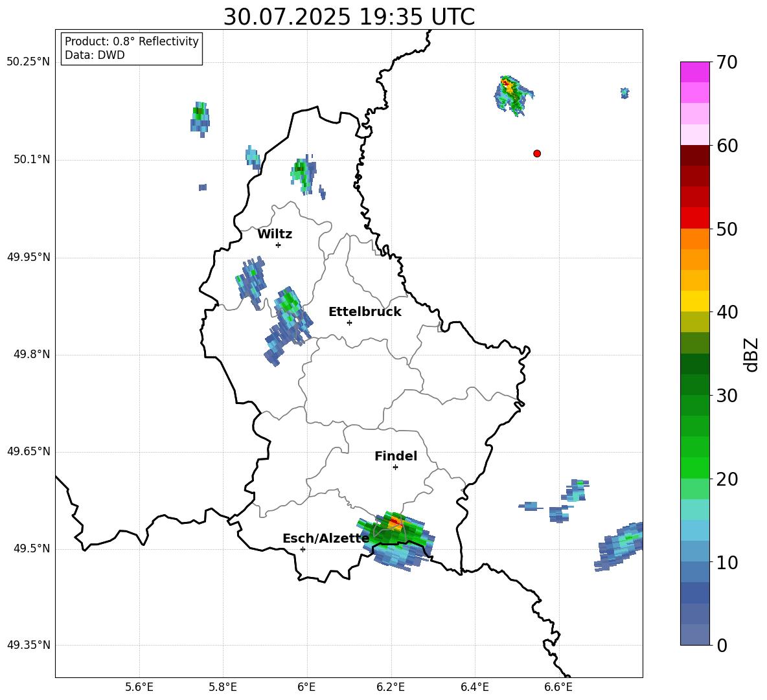The width and height of the screenshot is (767, 700).
Task: Click the Ettelbruck station cross marker
Action: point(349,322)
